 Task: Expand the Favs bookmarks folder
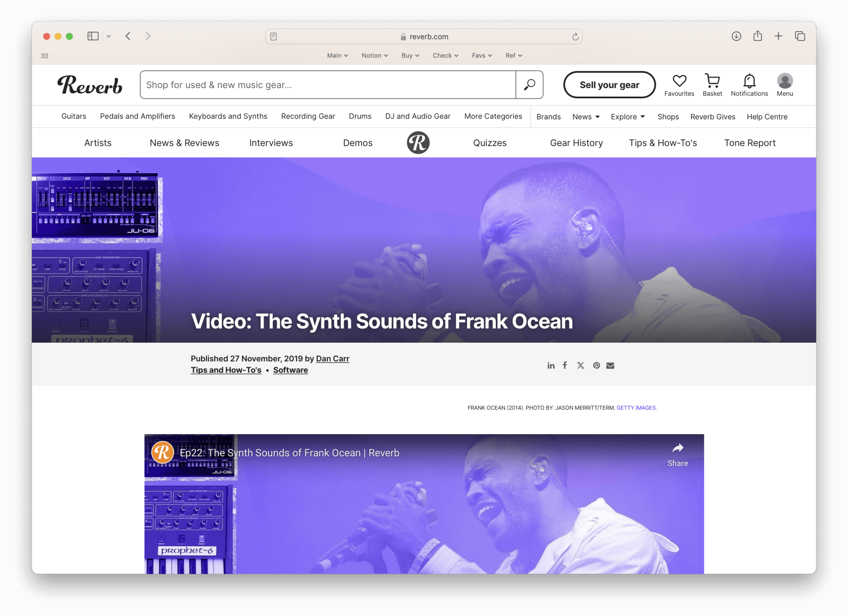pyautogui.click(x=482, y=55)
